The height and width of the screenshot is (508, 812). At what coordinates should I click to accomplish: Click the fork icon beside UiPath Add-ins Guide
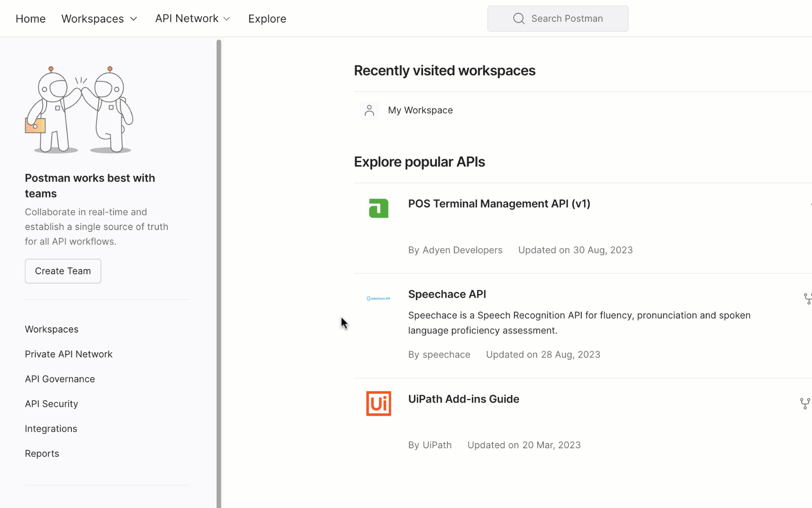click(x=804, y=404)
